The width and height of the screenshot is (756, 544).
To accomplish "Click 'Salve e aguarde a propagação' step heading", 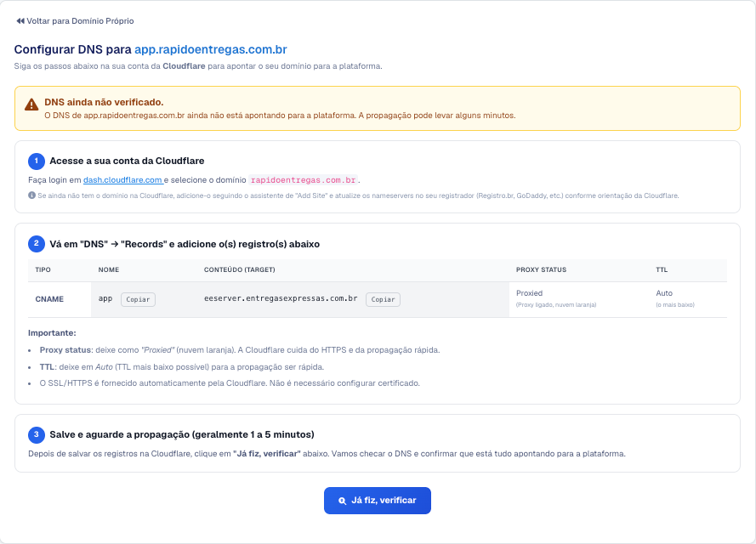I will click(182, 434).
